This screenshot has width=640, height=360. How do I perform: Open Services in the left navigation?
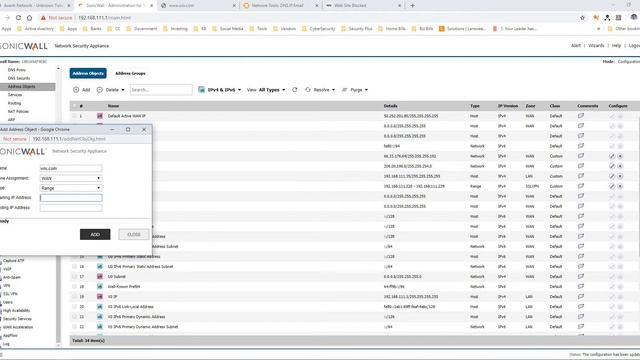[x=15, y=95]
